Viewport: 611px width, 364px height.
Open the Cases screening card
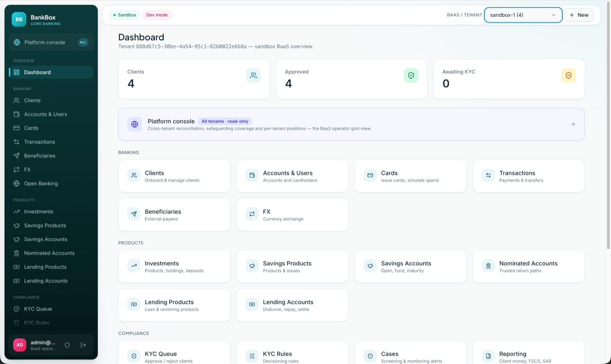pos(411,353)
